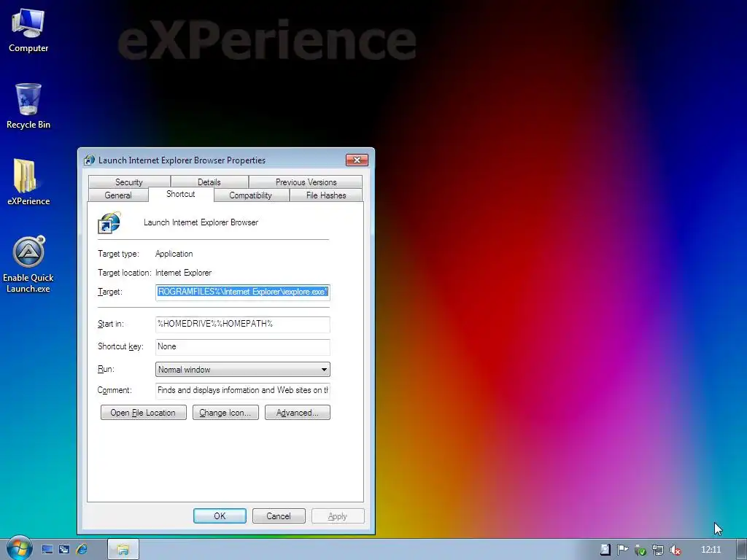Switch to the File Hashes tab
This screenshot has width=747, height=560.
click(326, 195)
